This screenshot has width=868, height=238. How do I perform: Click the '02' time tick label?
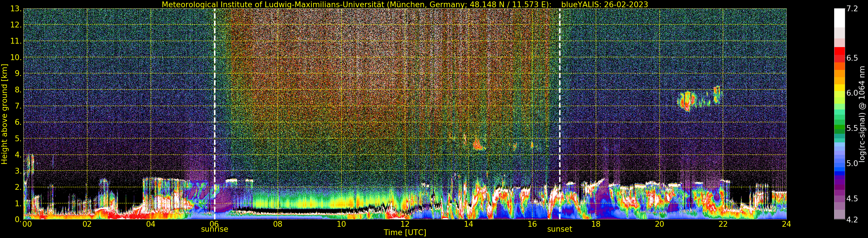click(87, 224)
